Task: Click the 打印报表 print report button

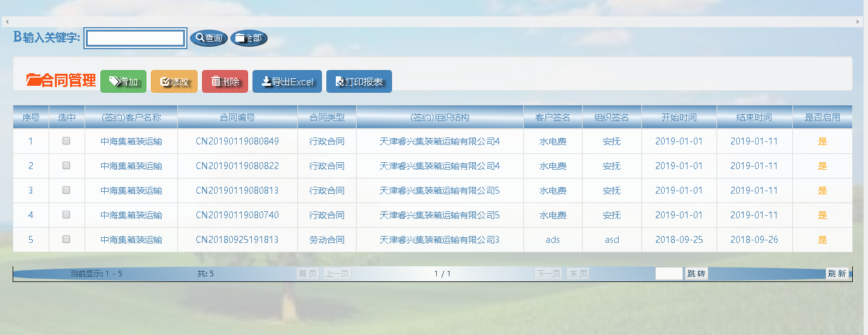Action: 359,81
